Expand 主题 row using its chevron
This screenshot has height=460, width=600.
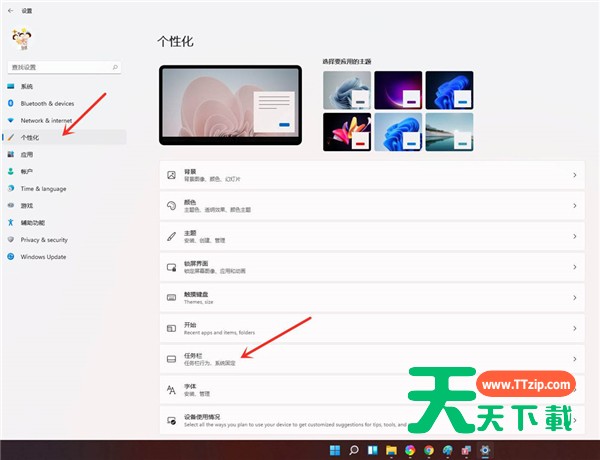click(x=575, y=237)
